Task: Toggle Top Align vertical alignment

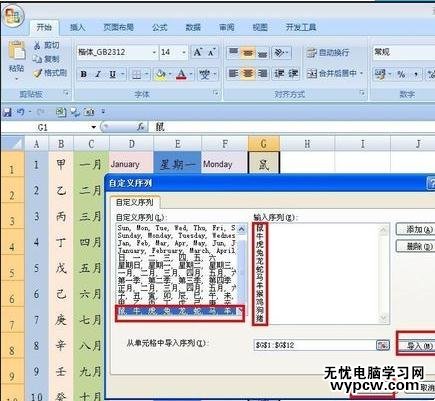Action: [x=233, y=52]
